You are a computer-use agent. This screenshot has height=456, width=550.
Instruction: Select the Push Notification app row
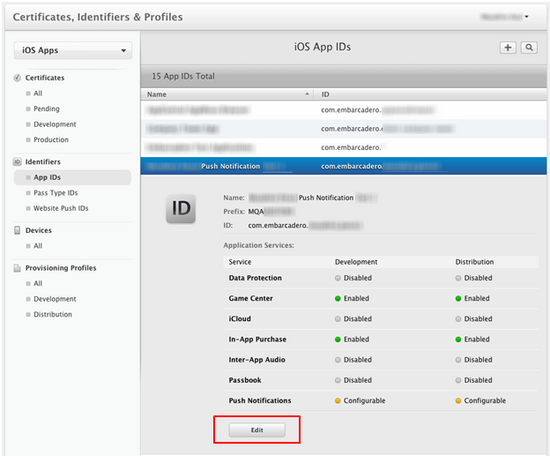coord(343,166)
